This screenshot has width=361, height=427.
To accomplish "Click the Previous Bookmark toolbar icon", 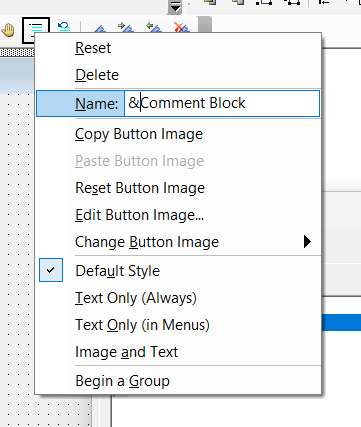I will point(154,27).
